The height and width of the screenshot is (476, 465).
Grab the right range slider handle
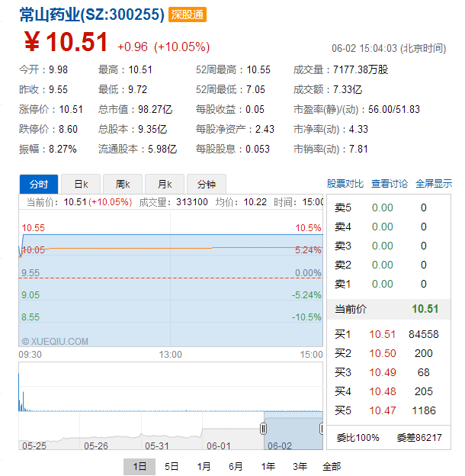pos(322,429)
